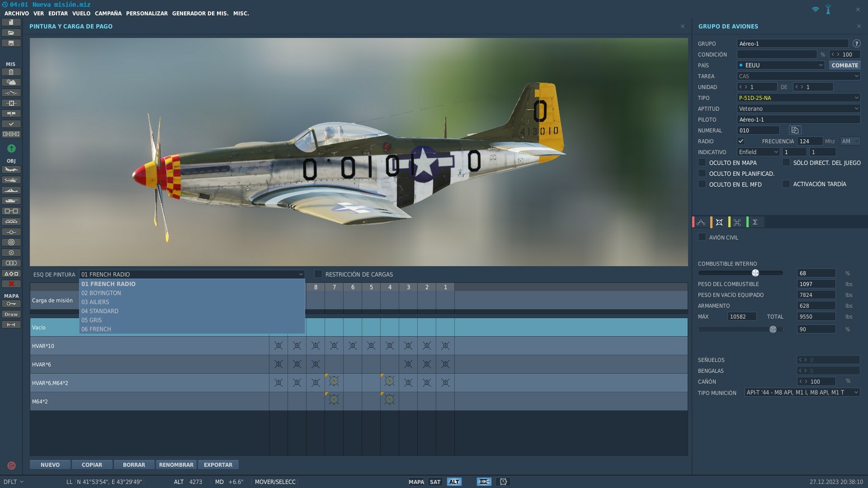Click the Combate button
Viewport: 868px width, 488px height.
pos(844,65)
